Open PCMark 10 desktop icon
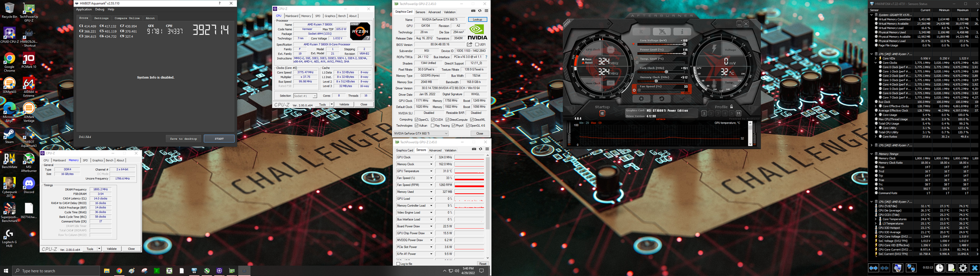The image size is (980, 276). click(29, 61)
